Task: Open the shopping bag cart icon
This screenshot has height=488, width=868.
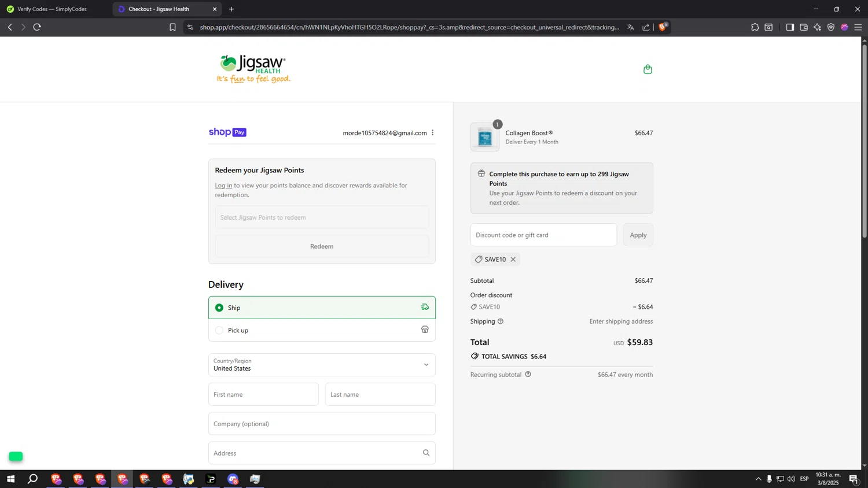Action: (648, 69)
